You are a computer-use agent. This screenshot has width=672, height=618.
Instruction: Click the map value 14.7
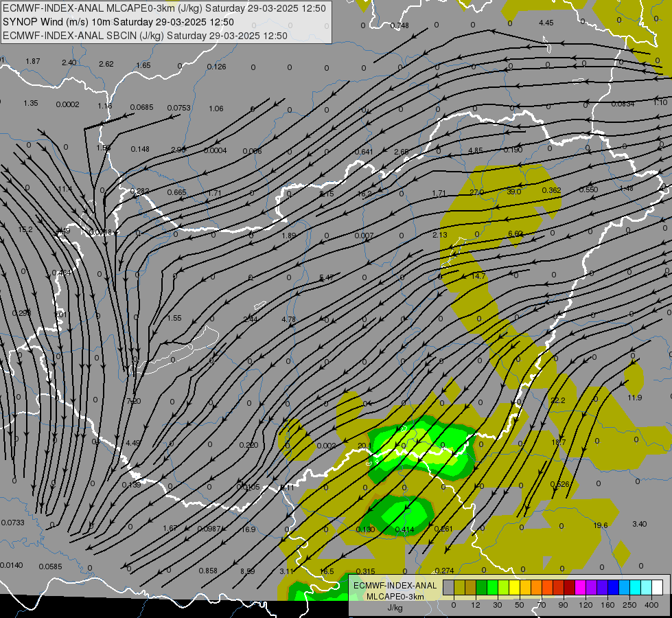click(478, 276)
